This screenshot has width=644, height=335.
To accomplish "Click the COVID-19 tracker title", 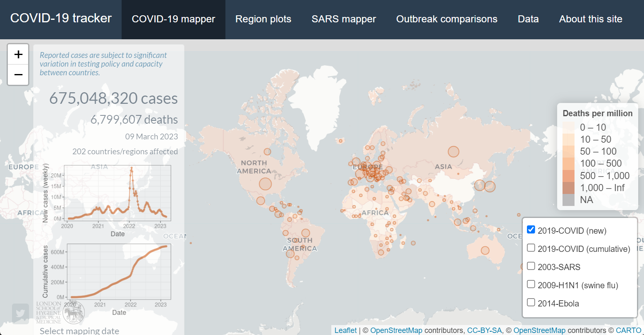I will point(61,19).
